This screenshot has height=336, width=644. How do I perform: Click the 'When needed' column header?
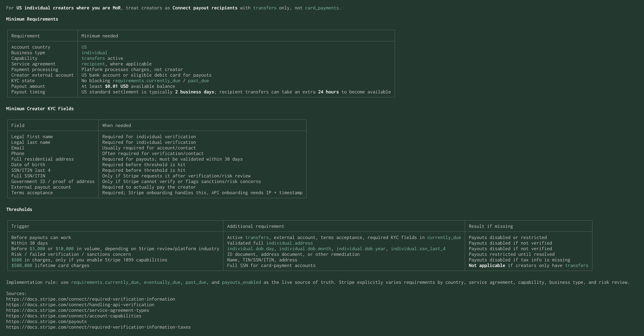pyautogui.click(x=116, y=126)
